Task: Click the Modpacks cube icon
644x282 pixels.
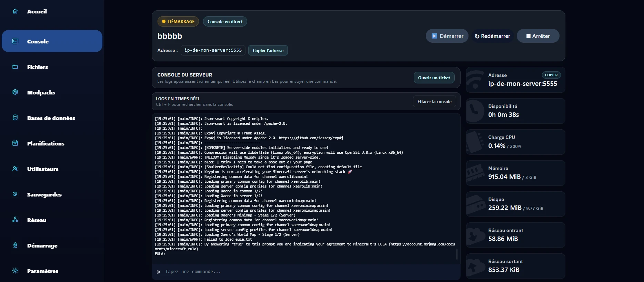Action: pos(15,92)
